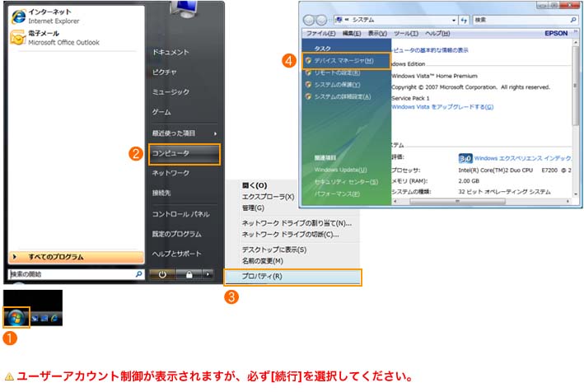The height and width of the screenshot is (392, 584).
Task: Click Back button in System window
Action: pos(309,20)
